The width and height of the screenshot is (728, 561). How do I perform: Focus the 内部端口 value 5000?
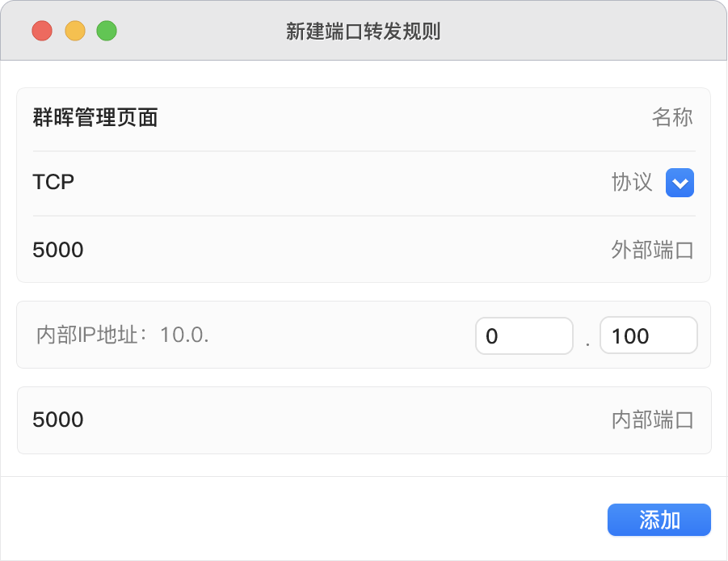click(x=58, y=420)
